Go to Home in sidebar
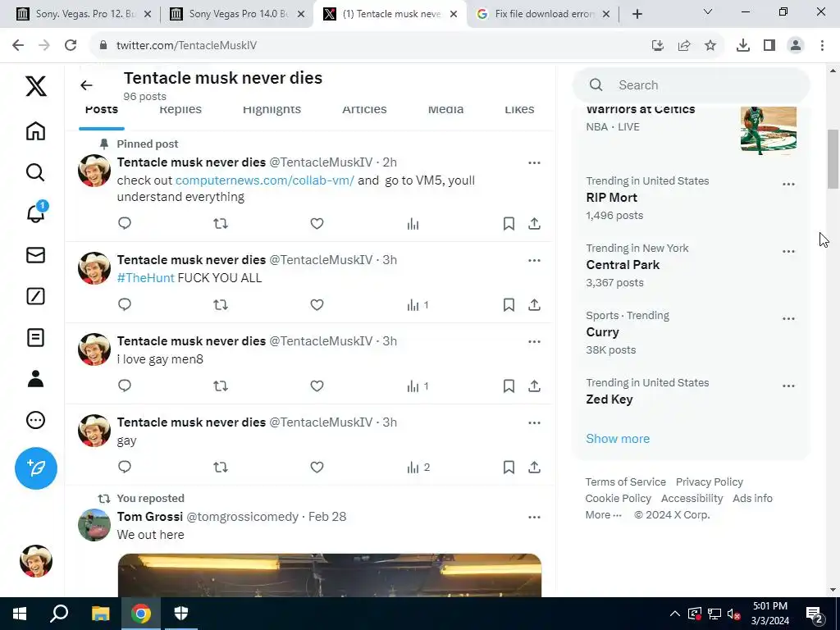Image resolution: width=840 pixels, height=630 pixels. coord(35,130)
